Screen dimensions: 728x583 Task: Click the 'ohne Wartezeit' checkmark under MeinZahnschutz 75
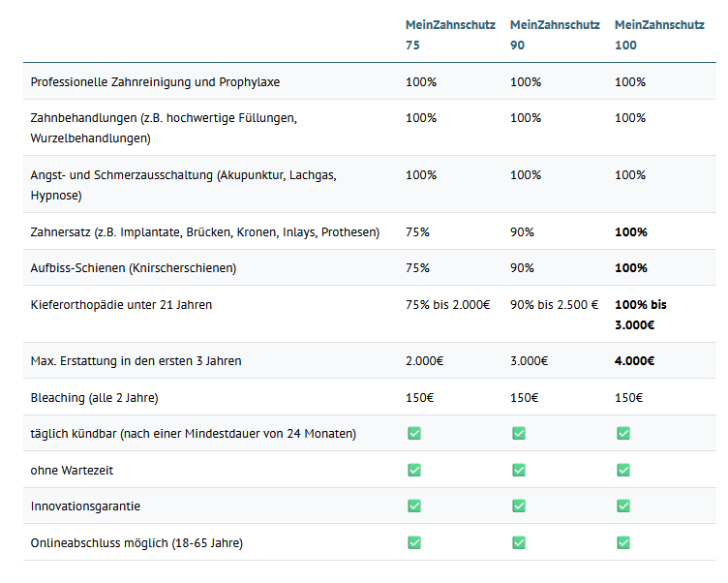[x=414, y=470]
